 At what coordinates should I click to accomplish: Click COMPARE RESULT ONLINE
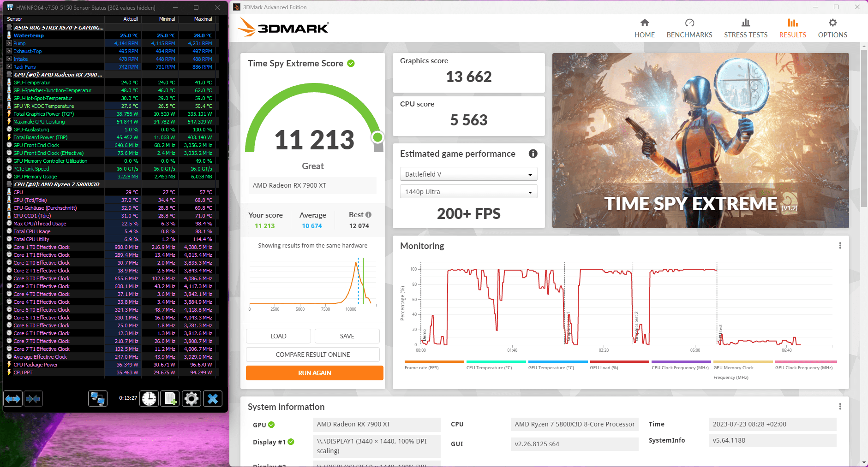click(x=313, y=355)
